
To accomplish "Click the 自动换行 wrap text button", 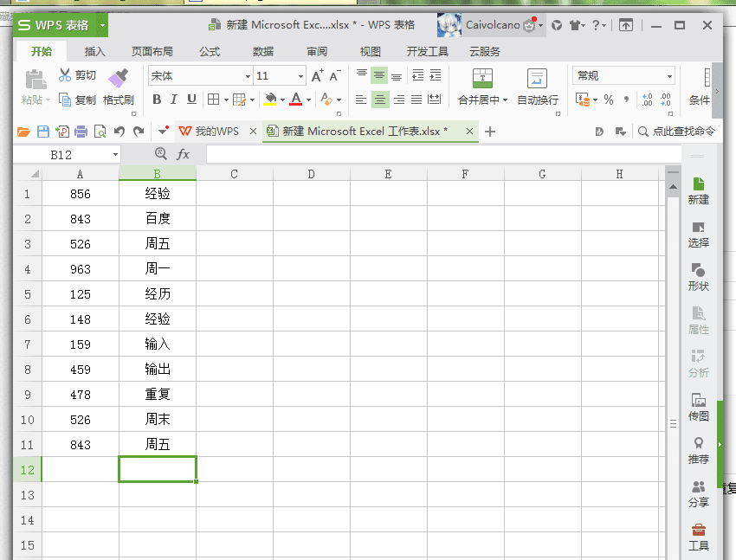I will [x=538, y=87].
